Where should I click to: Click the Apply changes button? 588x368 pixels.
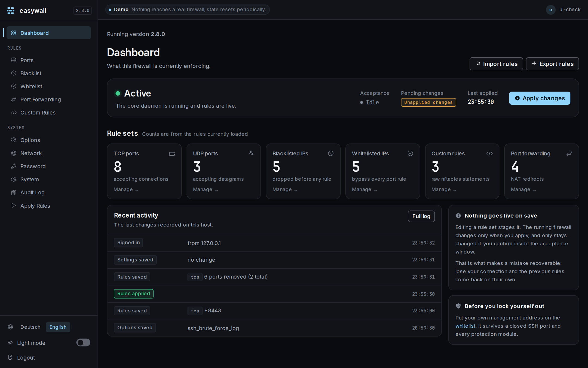pos(540,98)
